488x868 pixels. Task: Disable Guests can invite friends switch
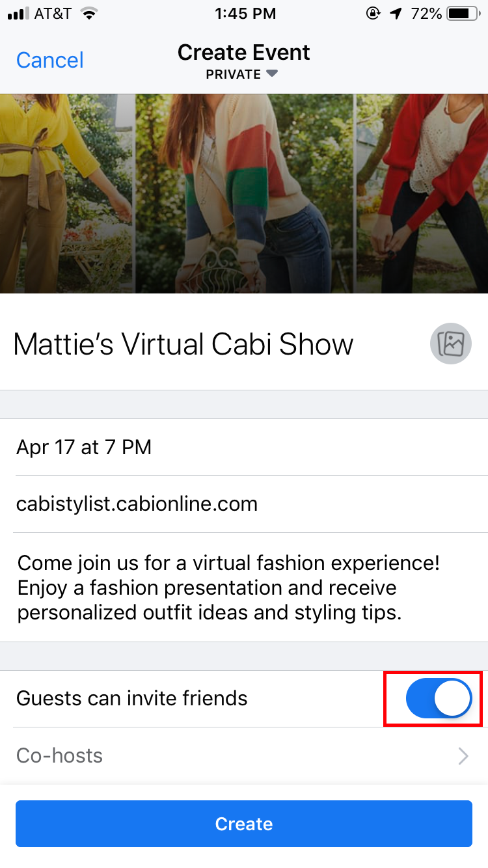pyautogui.click(x=439, y=699)
